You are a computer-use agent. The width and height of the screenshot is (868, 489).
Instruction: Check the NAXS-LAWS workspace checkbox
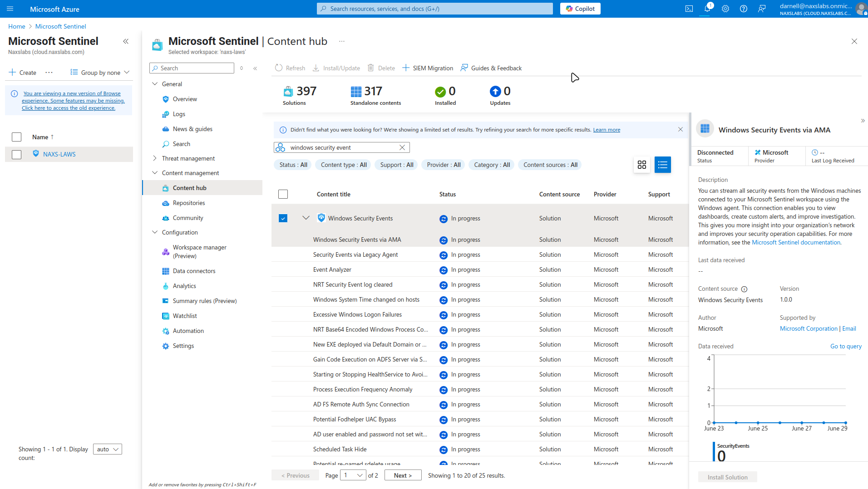(17, 154)
